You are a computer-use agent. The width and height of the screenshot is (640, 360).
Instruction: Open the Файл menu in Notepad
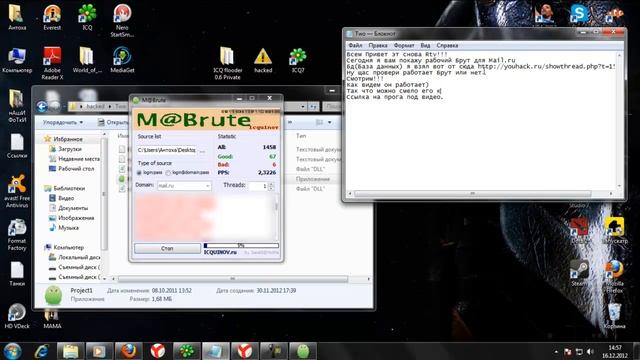(356, 45)
